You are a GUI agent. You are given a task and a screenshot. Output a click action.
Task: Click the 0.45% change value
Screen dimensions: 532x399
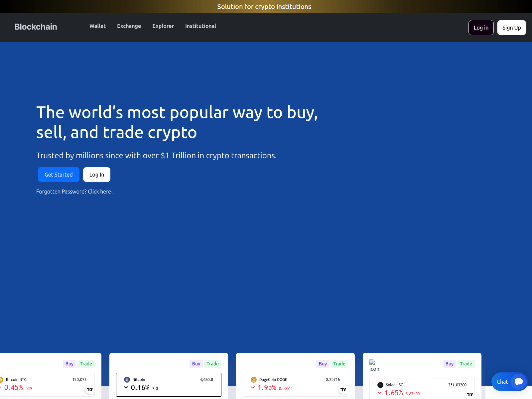pyautogui.click(x=14, y=388)
